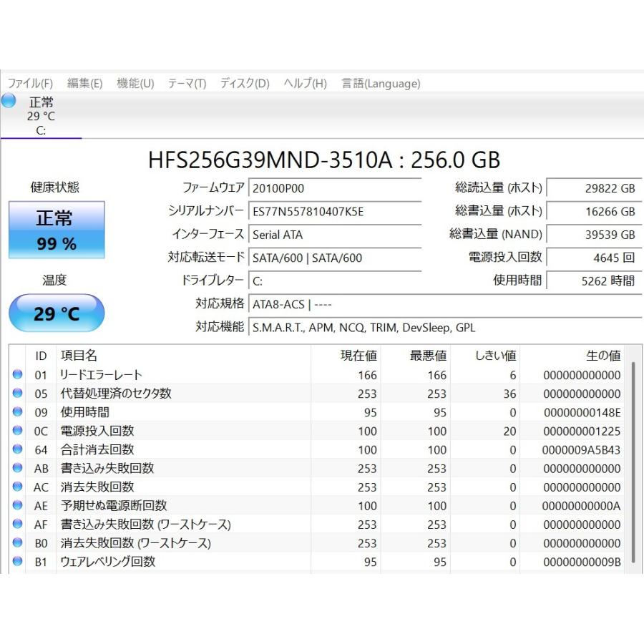Open the テーマ(T) menu
The width and height of the screenshot is (644, 644).
tap(187, 84)
